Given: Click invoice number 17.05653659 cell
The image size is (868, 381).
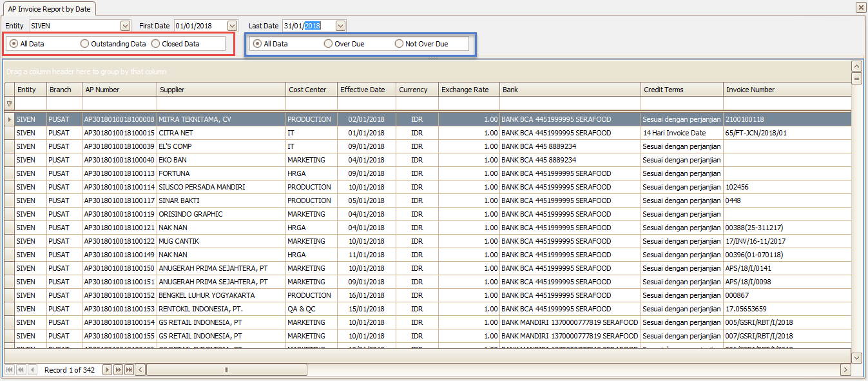Looking at the screenshot, I should [787, 309].
